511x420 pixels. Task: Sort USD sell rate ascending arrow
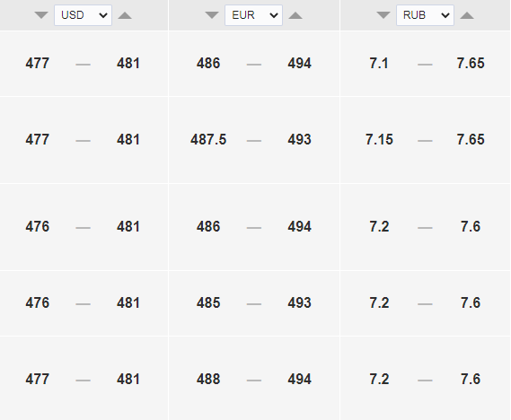coord(125,15)
